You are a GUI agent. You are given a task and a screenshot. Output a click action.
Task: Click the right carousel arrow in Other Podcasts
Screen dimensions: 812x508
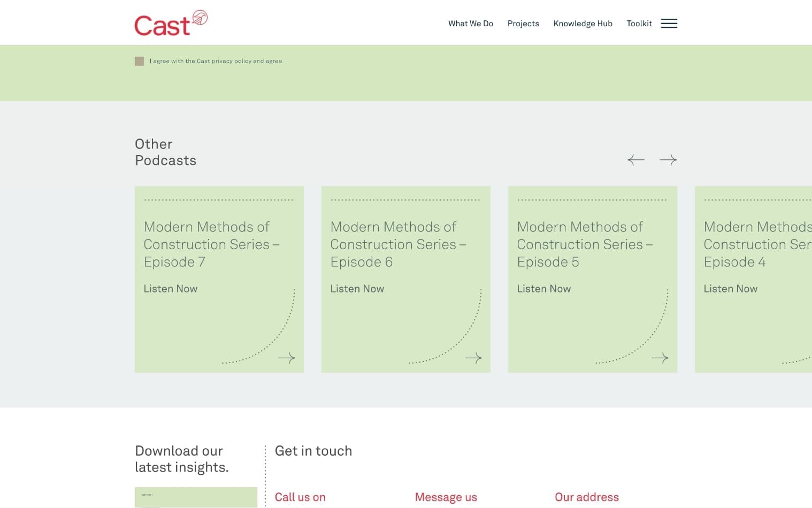click(668, 159)
